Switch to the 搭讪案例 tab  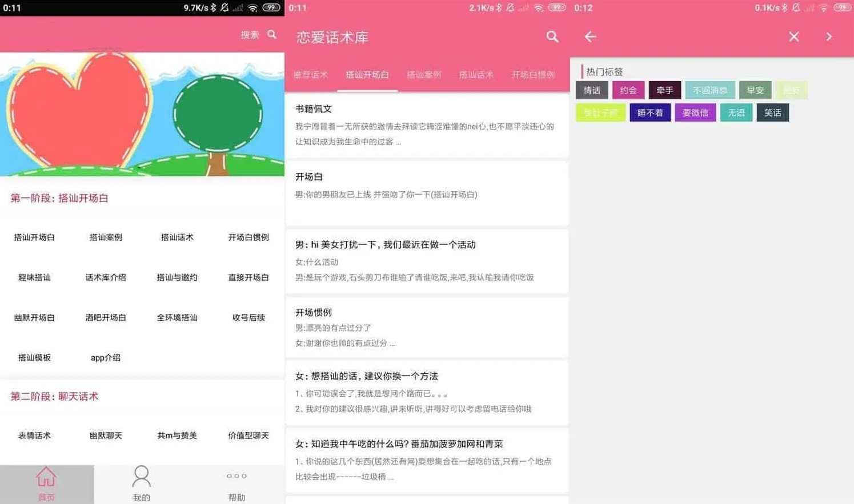pyautogui.click(x=424, y=74)
